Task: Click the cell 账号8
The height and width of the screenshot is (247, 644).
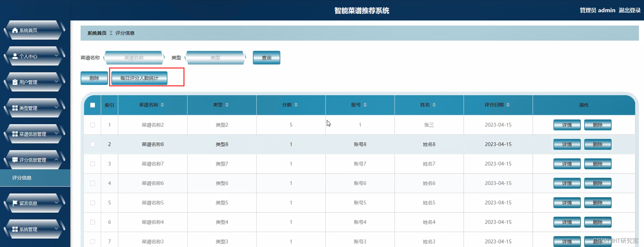Action: tap(360, 144)
